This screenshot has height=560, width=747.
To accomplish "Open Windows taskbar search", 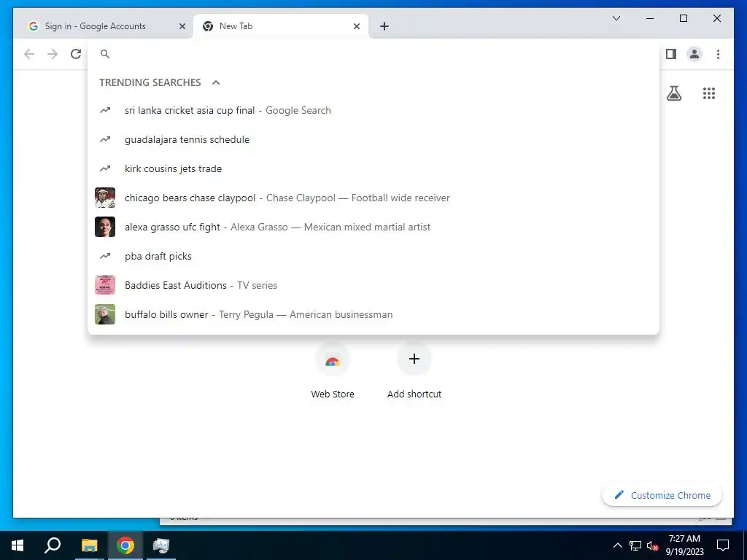I will point(53,545).
